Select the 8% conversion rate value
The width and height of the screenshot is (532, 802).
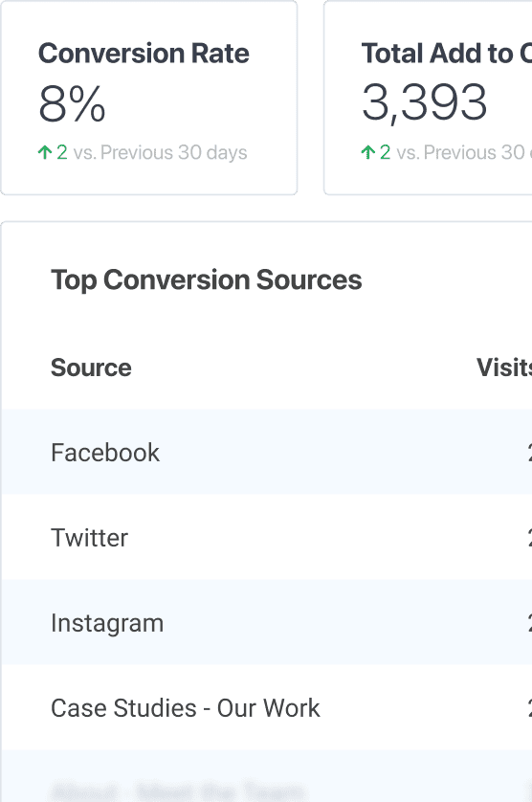(72, 103)
